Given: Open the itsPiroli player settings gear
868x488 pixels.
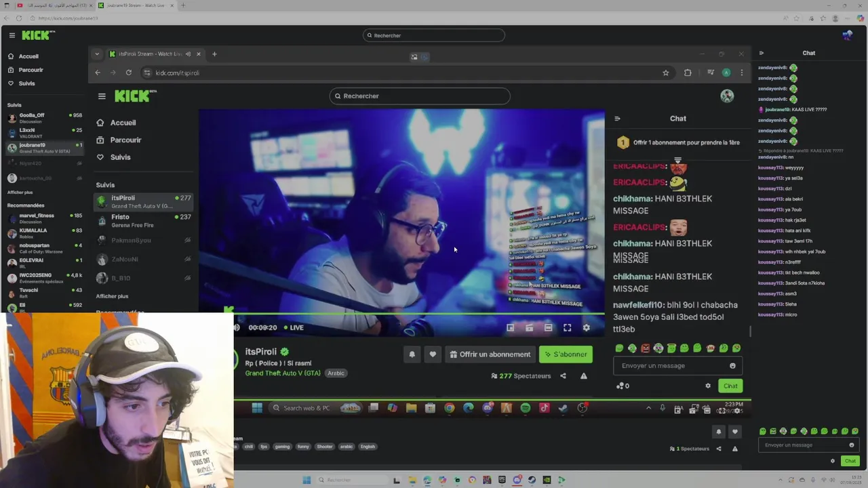Looking at the screenshot, I should [586, 328].
